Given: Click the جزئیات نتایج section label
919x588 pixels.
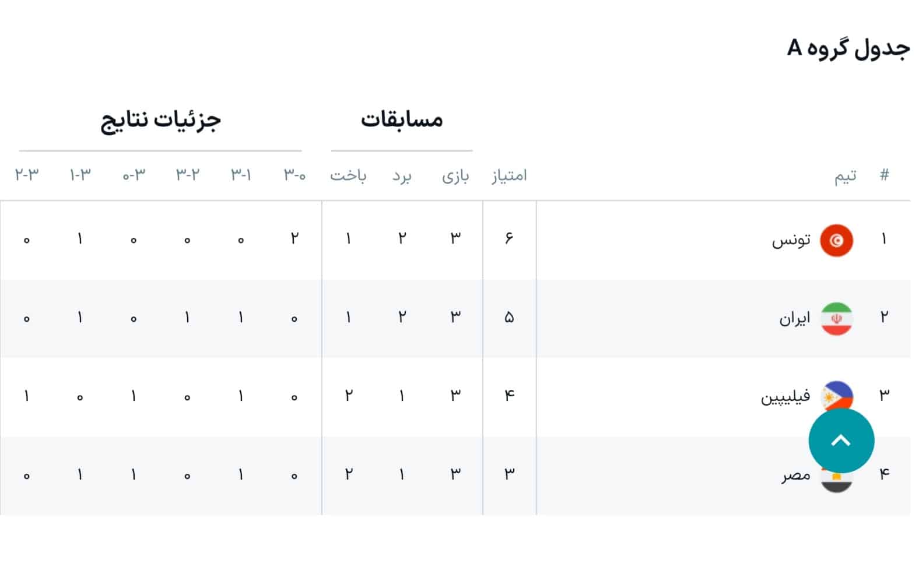Looking at the screenshot, I should (x=161, y=120).
